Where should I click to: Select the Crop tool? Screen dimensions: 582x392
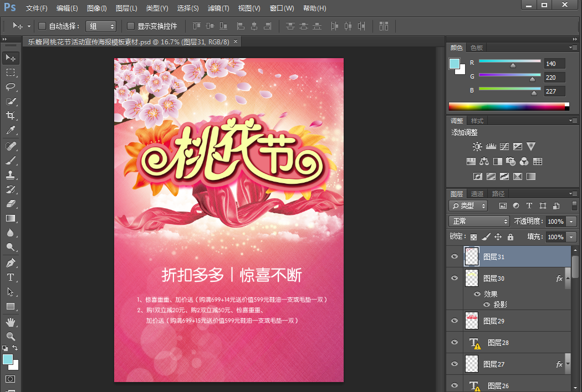pyautogui.click(x=11, y=116)
